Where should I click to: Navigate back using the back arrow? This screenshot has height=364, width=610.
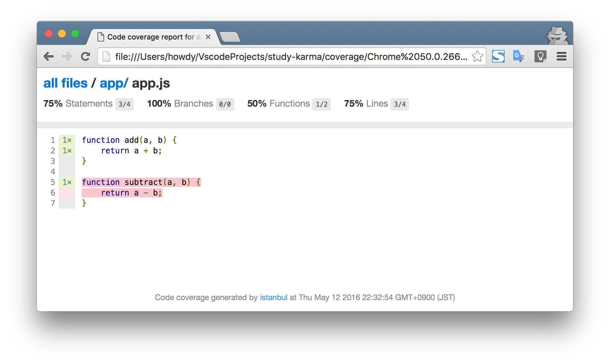coord(49,56)
